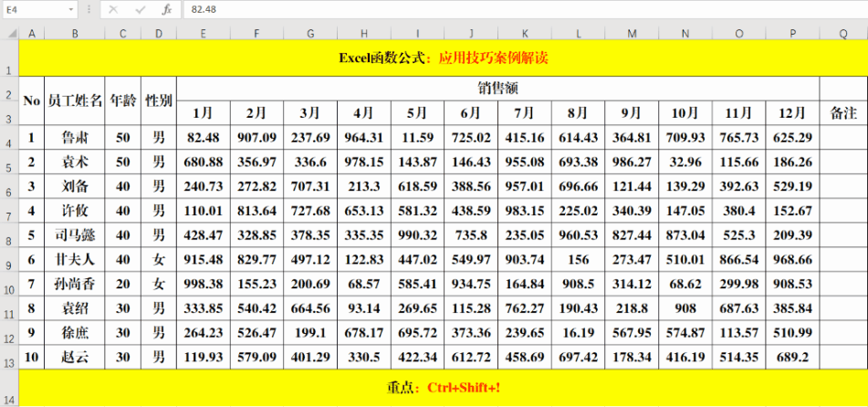Select cell with name '鲁肃'

tap(75, 137)
